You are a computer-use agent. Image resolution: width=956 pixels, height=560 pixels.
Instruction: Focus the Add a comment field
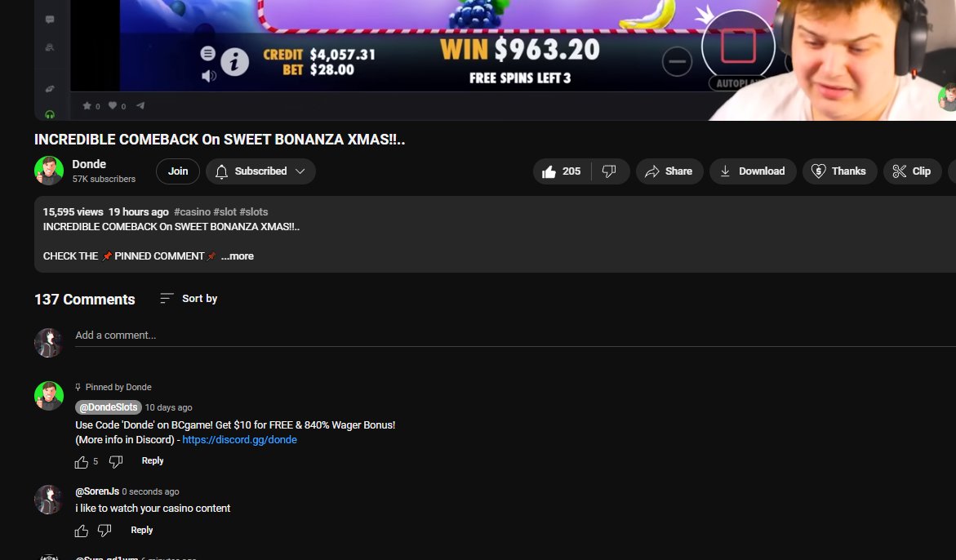point(515,336)
